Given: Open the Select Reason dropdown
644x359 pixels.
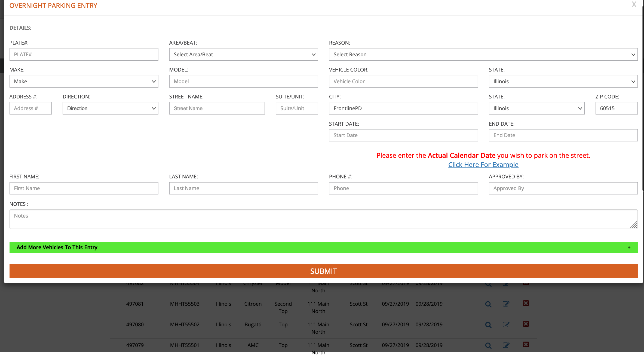Looking at the screenshot, I should tap(483, 54).
